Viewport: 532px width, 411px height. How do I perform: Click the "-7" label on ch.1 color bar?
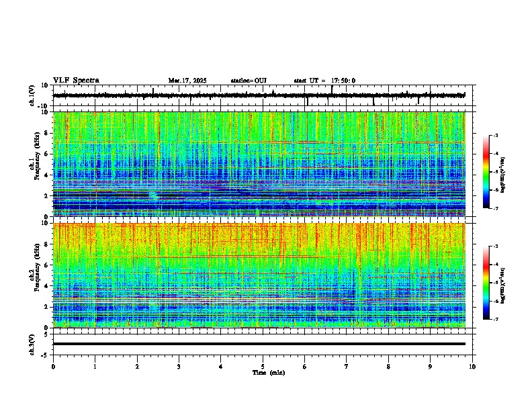(x=495, y=208)
